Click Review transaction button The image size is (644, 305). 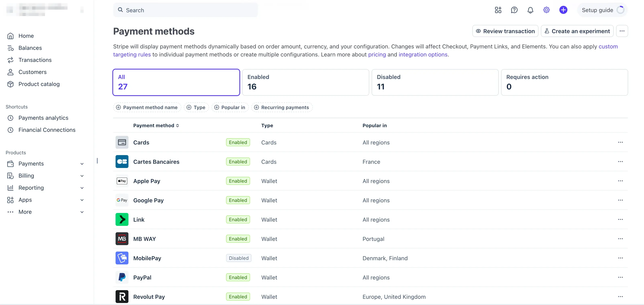tap(505, 31)
